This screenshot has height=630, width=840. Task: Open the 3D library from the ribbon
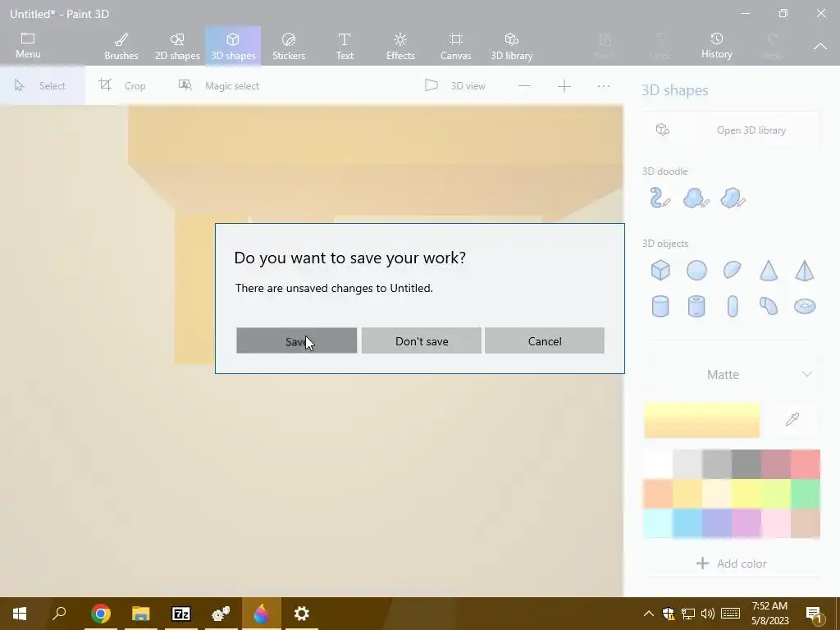(512, 46)
